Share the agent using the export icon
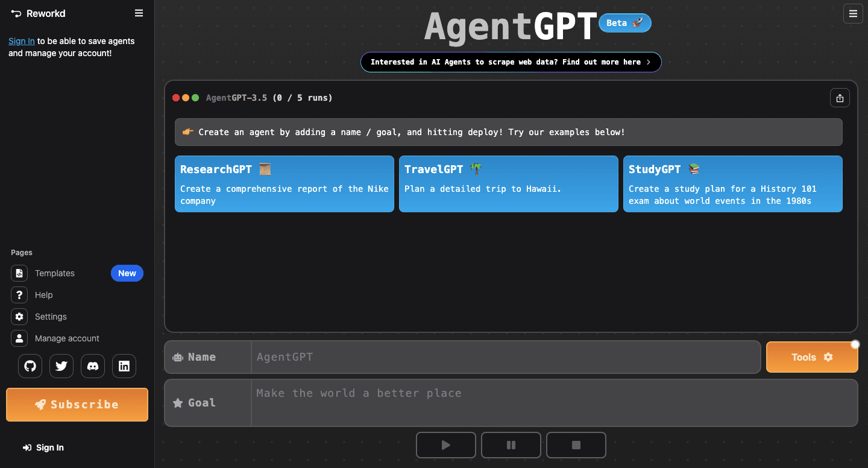Image resolution: width=868 pixels, height=468 pixels. tap(840, 98)
